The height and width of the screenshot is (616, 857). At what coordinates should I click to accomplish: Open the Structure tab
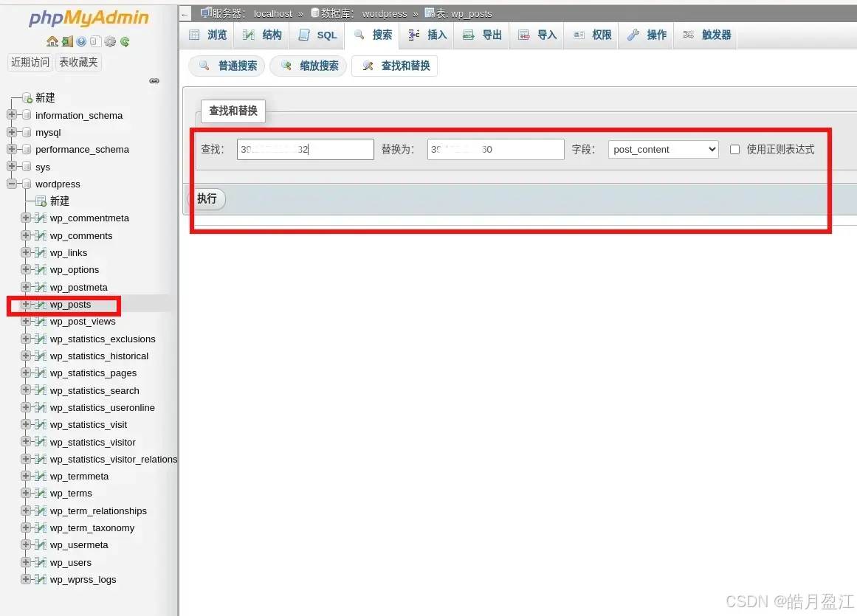click(262, 35)
